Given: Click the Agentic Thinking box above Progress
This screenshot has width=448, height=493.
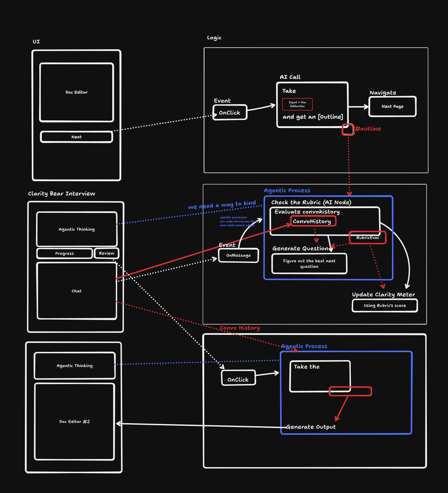Looking at the screenshot, I should point(77,229).
